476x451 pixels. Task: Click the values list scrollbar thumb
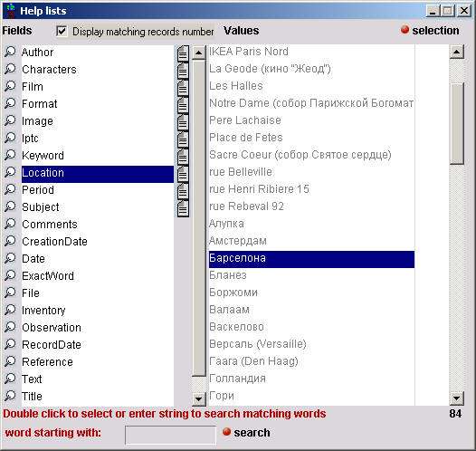(456, 123)
